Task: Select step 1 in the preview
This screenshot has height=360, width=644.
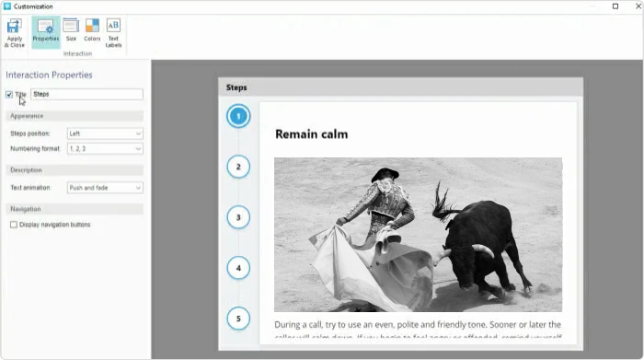Action: 238,116
